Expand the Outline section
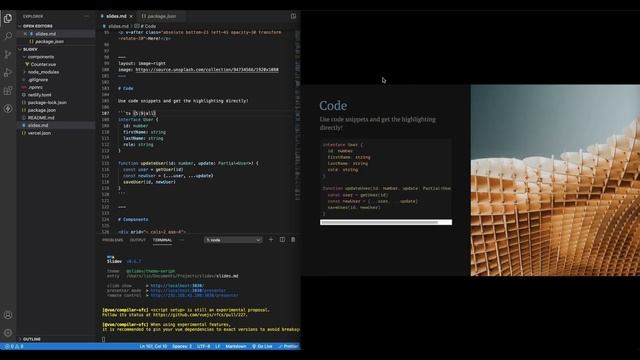The width and height of the screenshot is (640, 360). tap(31, 339)
